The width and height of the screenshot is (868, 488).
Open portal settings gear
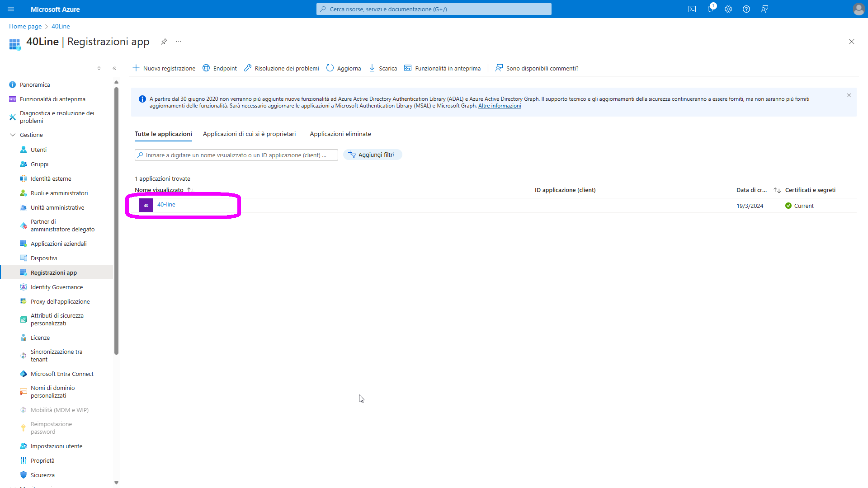[728, 9]
